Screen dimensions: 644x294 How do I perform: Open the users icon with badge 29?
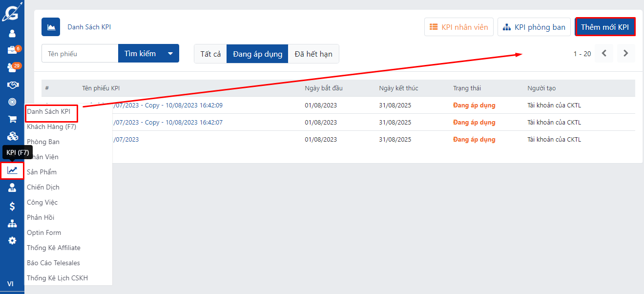12,67
